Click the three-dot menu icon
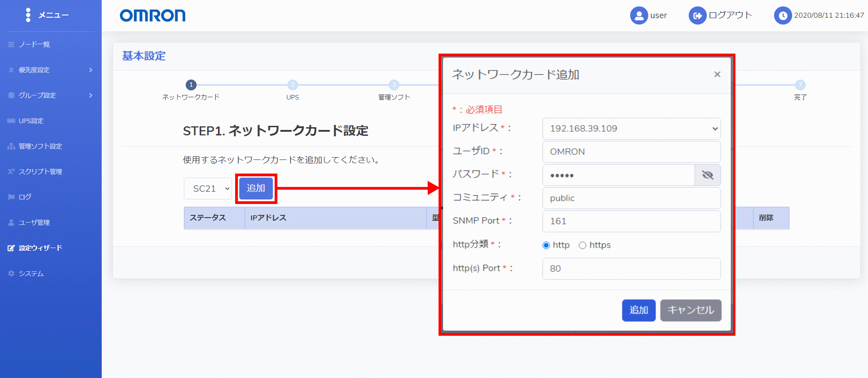This screenshot has height=378, width=868. click(28, 15)
